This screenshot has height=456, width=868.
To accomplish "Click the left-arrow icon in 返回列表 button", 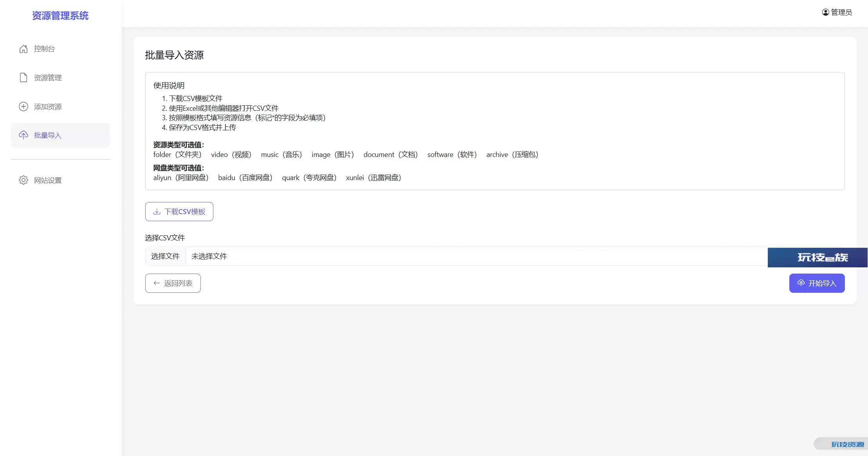I will pyautogui.click(x=157, y=283).
